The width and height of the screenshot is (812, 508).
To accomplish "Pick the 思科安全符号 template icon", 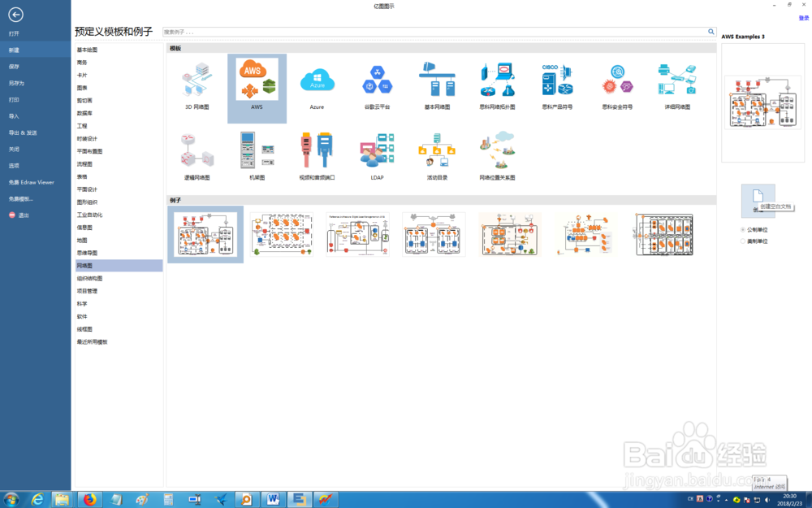I will point(617,80).
